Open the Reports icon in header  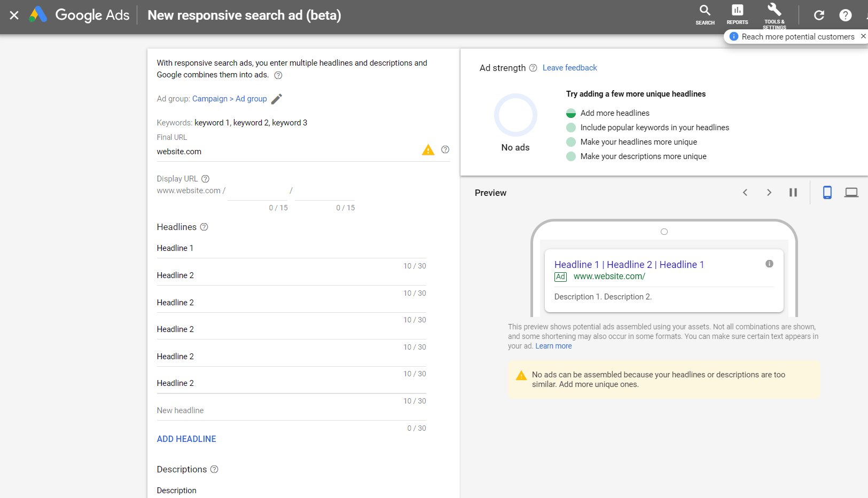click(x=737, y=14)
